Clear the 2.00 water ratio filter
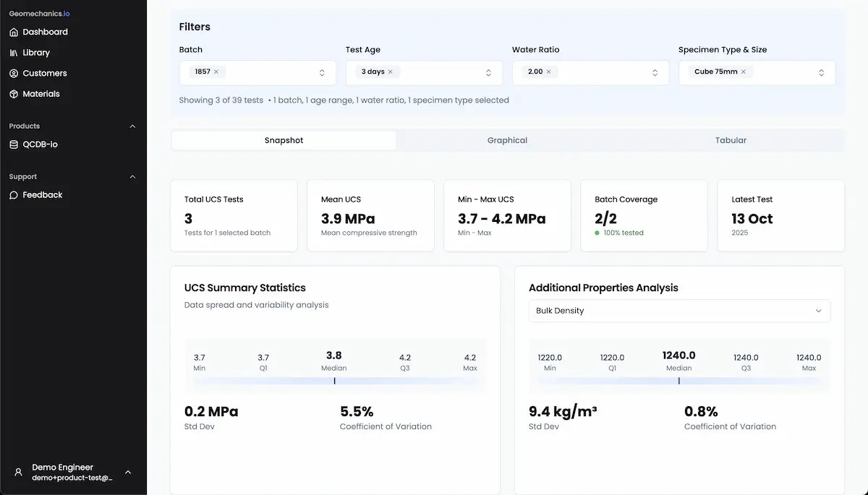868x495 pixels. click(x=548, y=72)
